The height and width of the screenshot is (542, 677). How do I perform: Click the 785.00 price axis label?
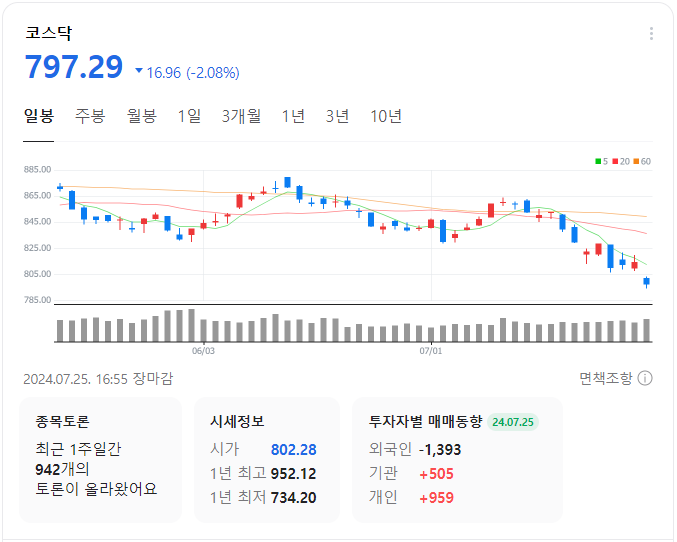37,300
